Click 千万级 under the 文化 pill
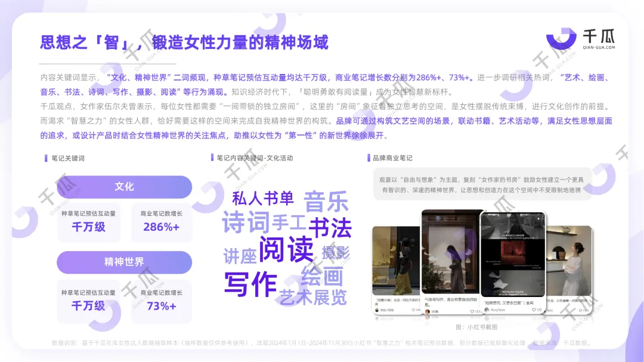 point(88,227)
